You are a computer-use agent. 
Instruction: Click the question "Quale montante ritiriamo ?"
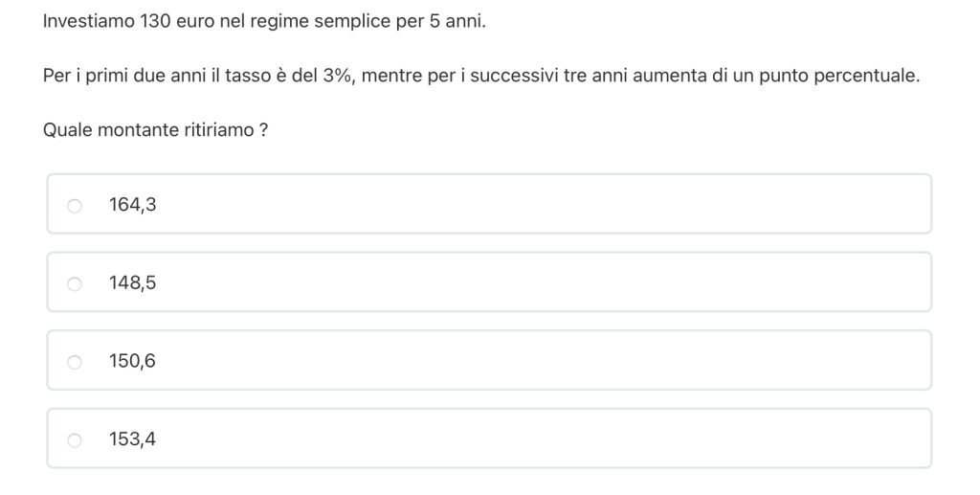tap(155, 130)
